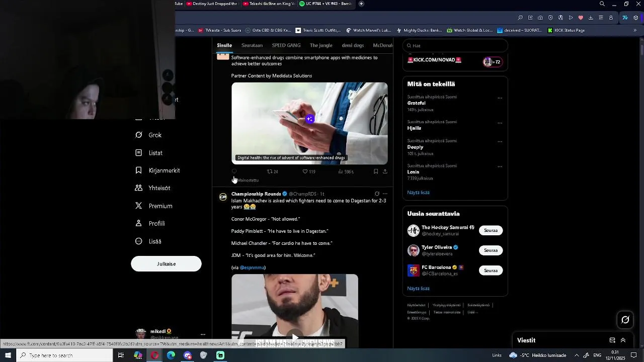This screenshot has height=362, width=644.
Task: Open the Grok sidebar item
Action: point(148,135)
